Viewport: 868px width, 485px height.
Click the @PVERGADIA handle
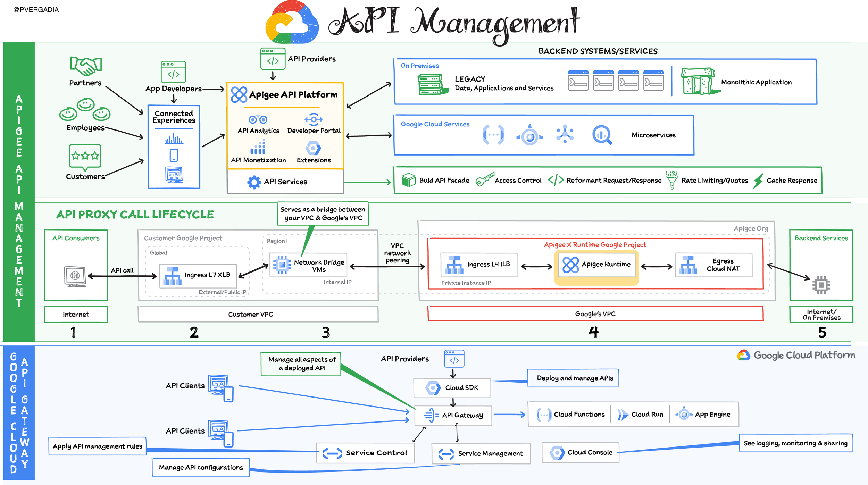(x=36, y=10)
